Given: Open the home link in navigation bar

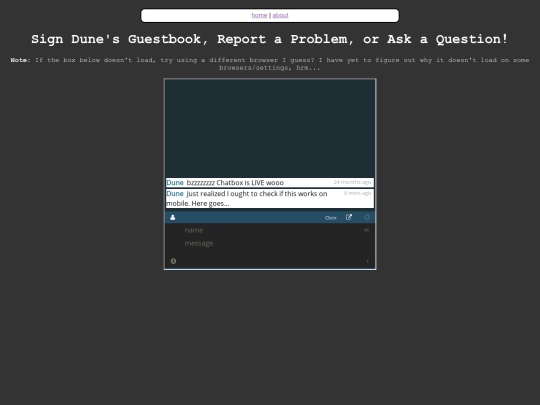Looking at the screenshot, I should point(259,15).
